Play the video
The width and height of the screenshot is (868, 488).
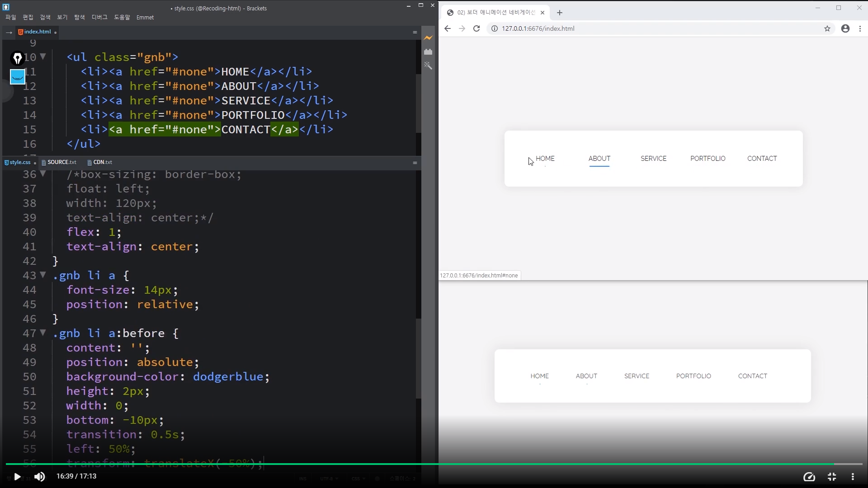(17, 476)
